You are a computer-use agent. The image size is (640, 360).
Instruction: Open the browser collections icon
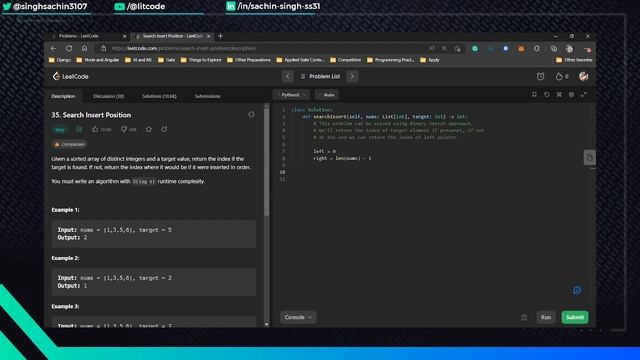553,48
